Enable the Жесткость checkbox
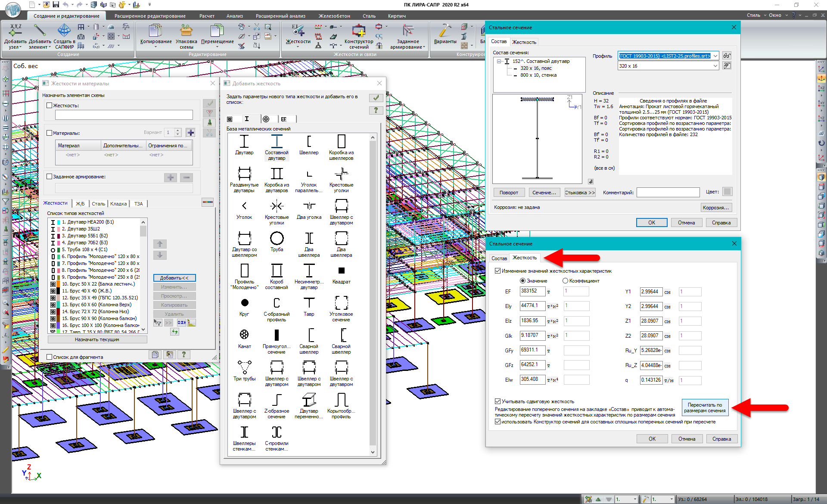 pos(50,105)
